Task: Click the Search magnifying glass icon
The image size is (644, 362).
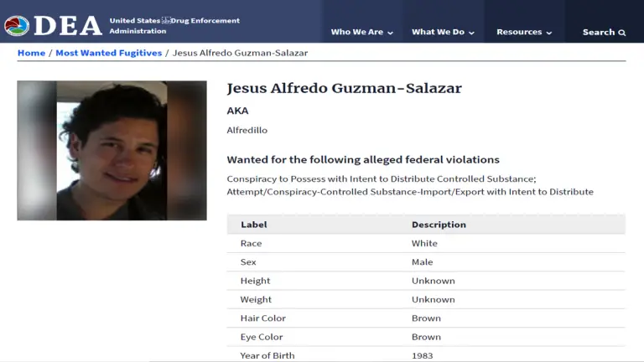Action: pyautogui.click(x=622, y=33)
